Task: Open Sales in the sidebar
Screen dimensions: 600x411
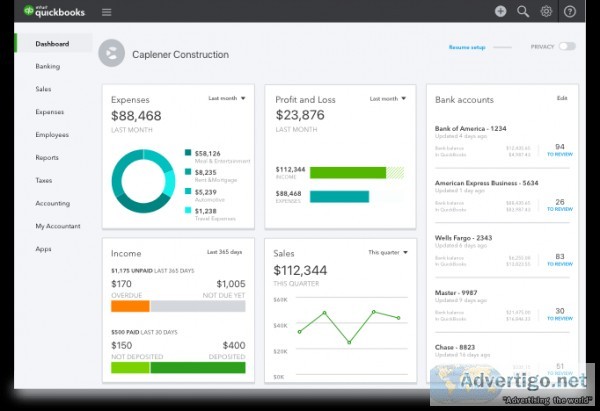Action: tap(43, 89)
